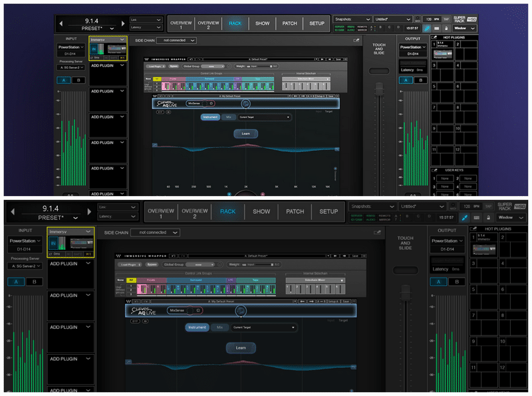The height and width of the screenshot is (396, 532).
Task: Switch to Rack tab in bottom screenshot
Action: coord(227,211)
